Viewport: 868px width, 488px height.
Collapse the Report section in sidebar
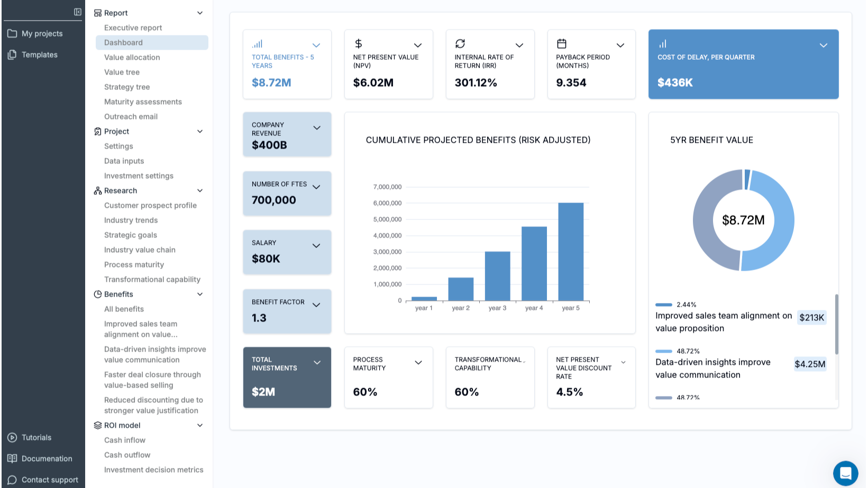[200, 13]
